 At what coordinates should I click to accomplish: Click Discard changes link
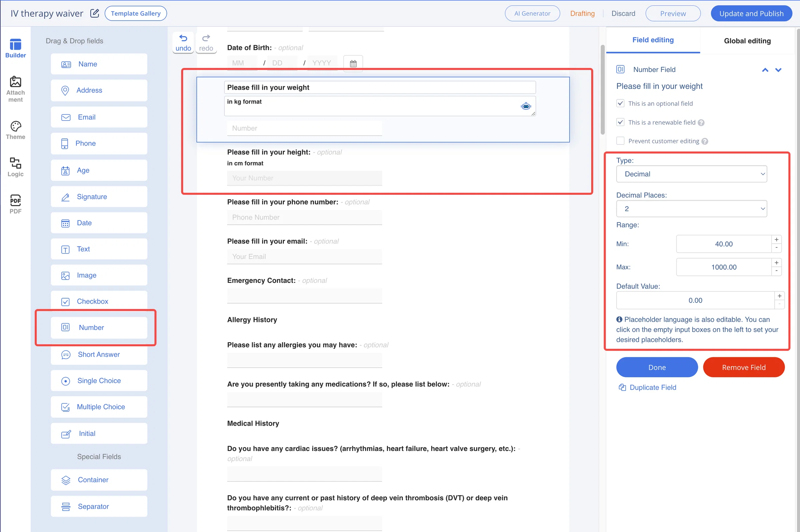623,14
